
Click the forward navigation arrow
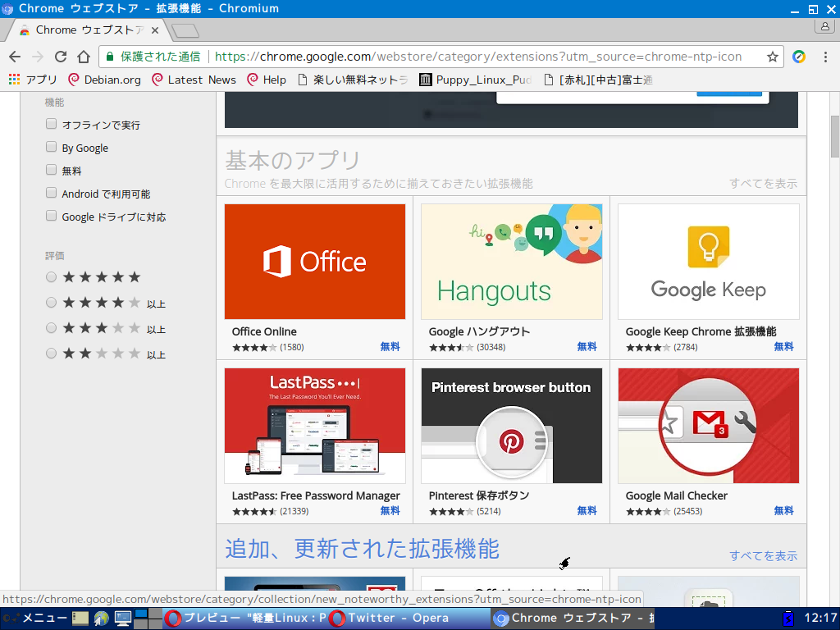point(38,57)
